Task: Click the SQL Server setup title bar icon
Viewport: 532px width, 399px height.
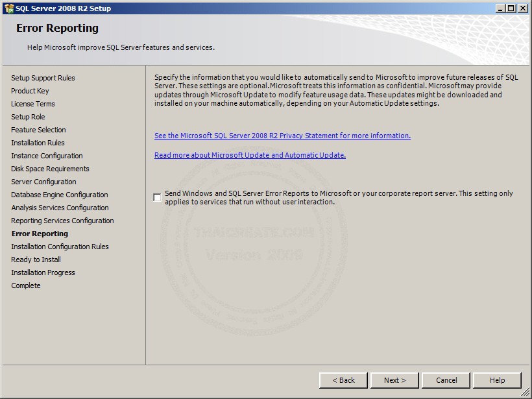Action: [9, 8]
